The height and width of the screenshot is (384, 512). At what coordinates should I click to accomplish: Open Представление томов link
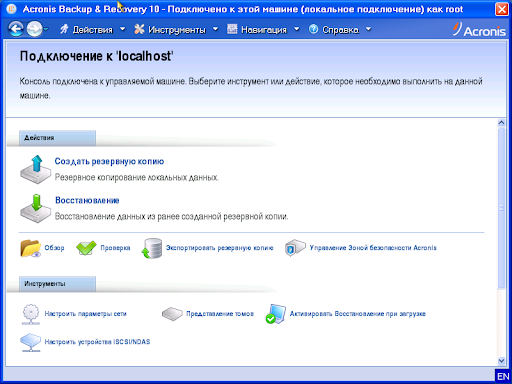pos(220,314)
